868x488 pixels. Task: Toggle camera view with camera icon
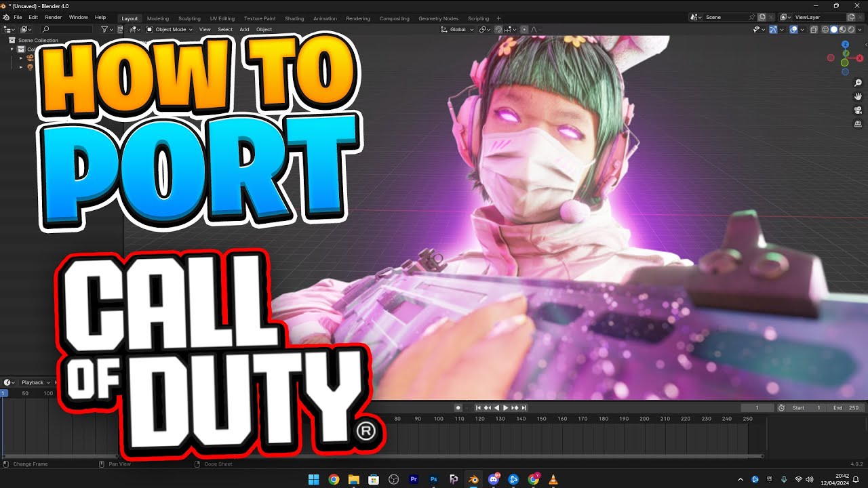point(858,110)
